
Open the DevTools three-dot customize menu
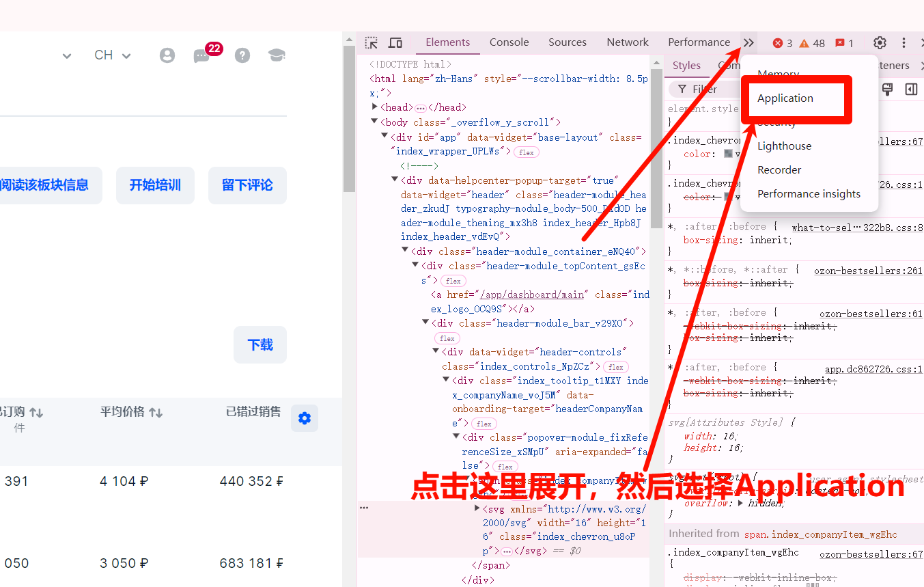904,42
